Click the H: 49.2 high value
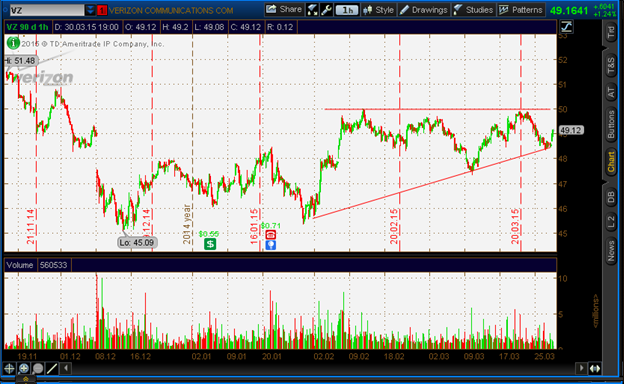624x386 pixels. (x=175, y=27)
